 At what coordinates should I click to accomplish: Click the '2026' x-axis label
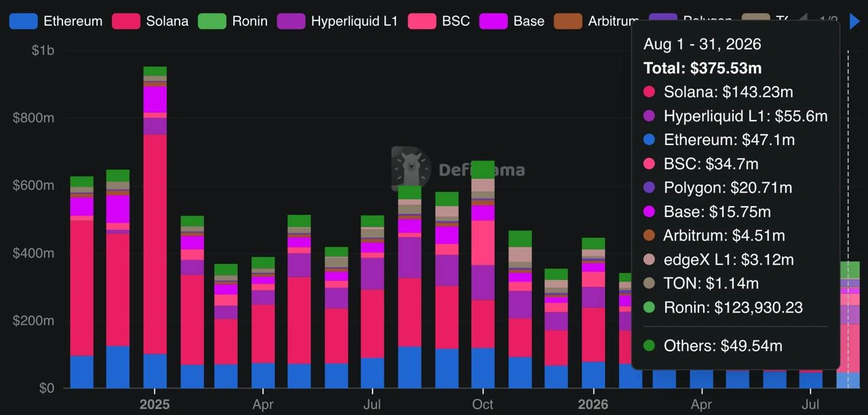(593, 405)
